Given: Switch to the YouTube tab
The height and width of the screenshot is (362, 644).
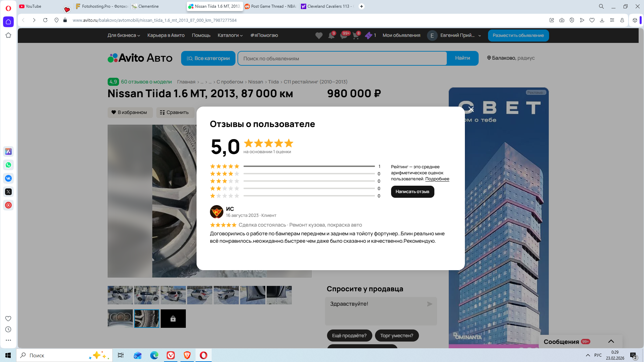Looking at the screenshot, I should [34, 6].
